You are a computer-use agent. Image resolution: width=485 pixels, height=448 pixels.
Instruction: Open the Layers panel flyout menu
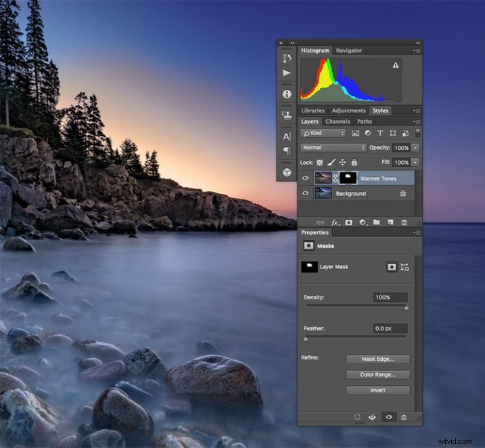[x=417, y=122]
